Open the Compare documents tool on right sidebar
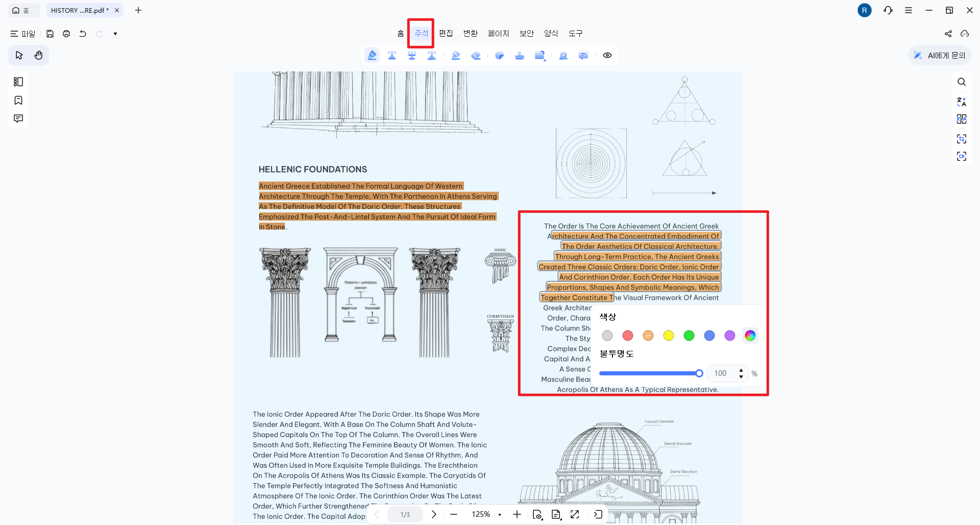This screenshot has height=525, width=980. pos(962,119)
